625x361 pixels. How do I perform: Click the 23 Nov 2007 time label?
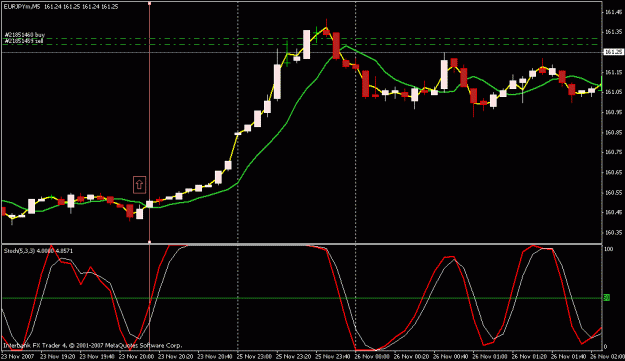pos(18,356)
